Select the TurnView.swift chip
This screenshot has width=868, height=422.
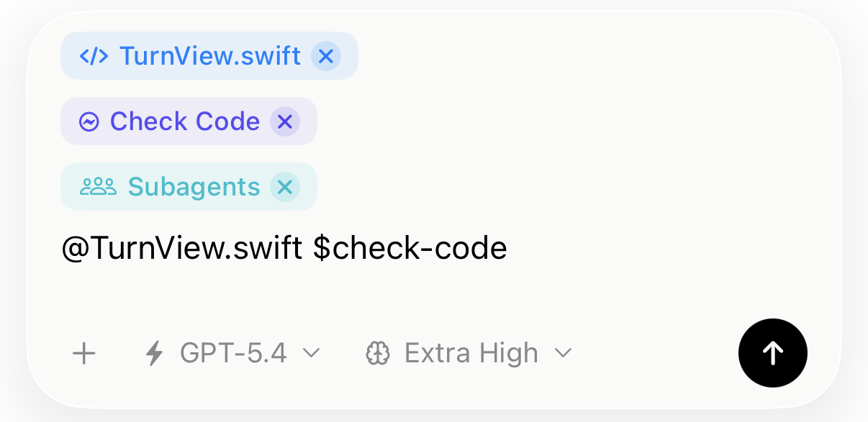click(x=211, y=55)
